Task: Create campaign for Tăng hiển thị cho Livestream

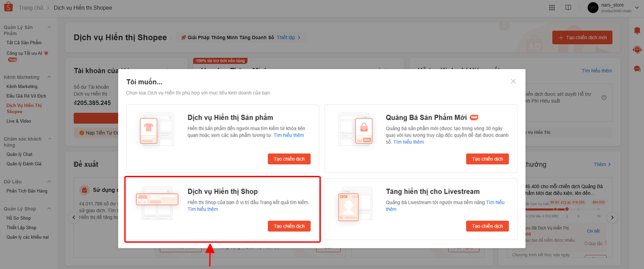Action: click(487, 226)
